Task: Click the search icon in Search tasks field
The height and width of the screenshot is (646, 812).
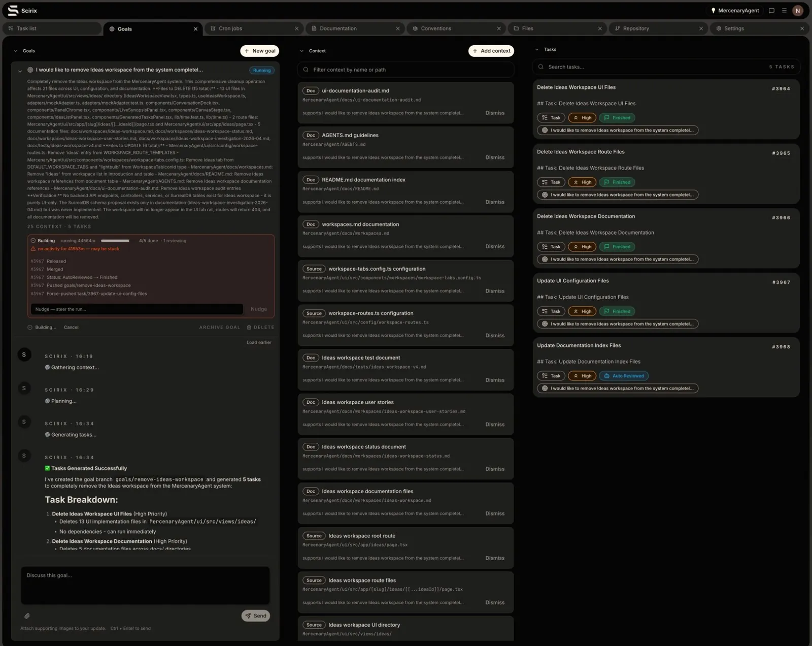Action: (540, 67)
